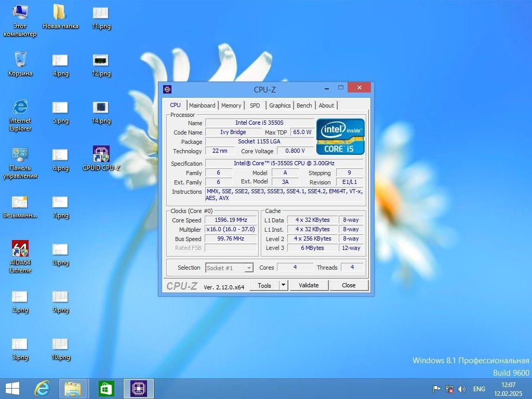
Task: Select the AIDA64 Extreme desktop shortcut
Action: 20,257
